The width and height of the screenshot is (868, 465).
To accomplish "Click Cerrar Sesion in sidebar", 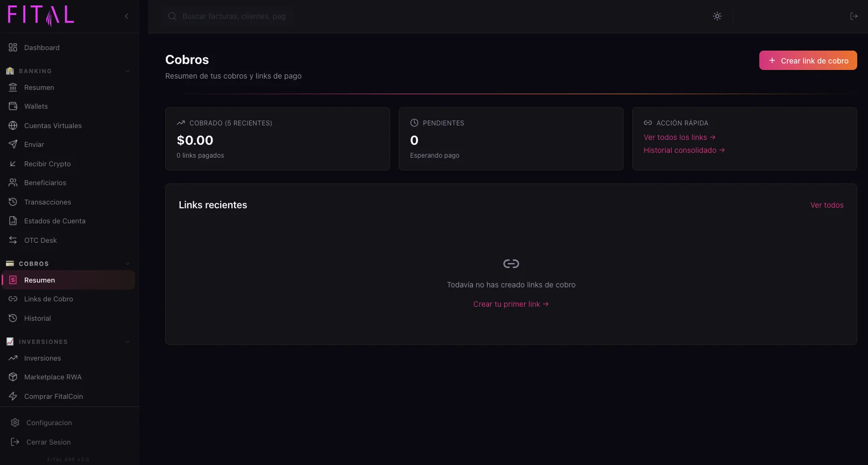I will point(69,442).
